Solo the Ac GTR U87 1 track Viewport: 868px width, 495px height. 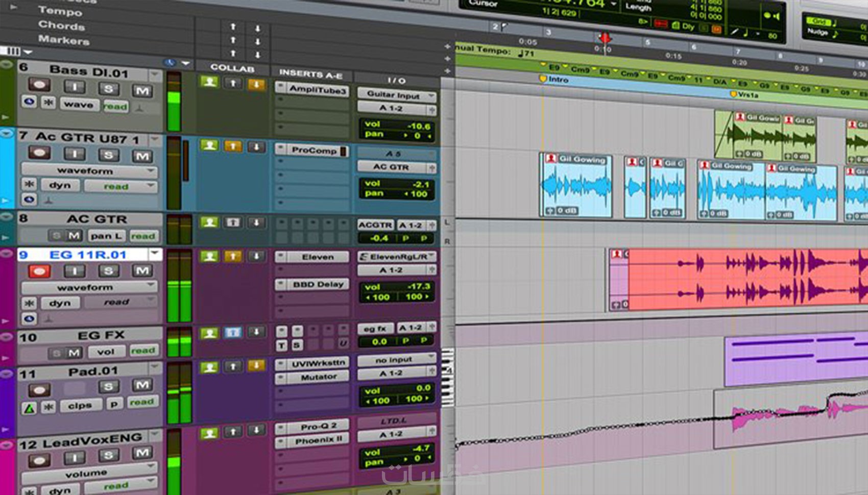108,155
